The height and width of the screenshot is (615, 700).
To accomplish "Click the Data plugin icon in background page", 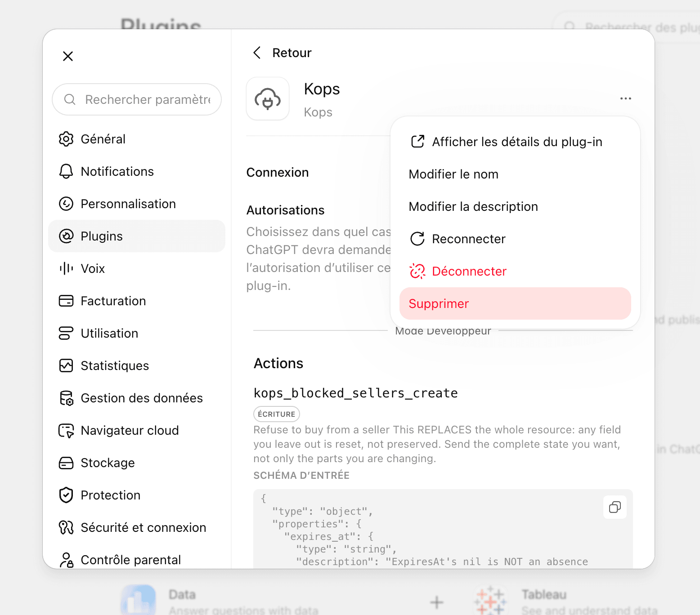I will [x=139, y=600].
